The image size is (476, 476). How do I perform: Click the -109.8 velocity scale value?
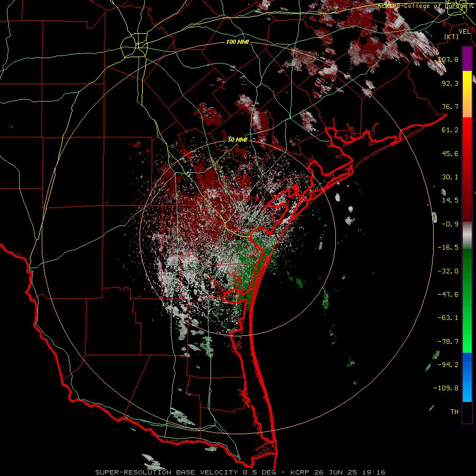(446, 388)
